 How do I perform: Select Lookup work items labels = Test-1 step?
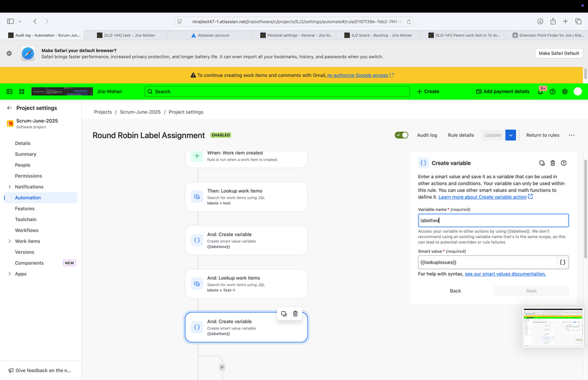point(247,284)
